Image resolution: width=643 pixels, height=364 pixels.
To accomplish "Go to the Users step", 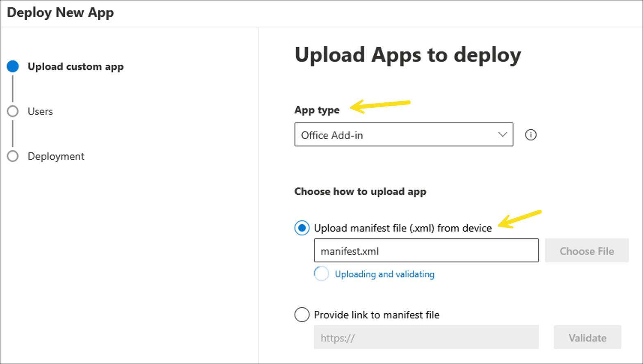I will [x=40, y=111].
